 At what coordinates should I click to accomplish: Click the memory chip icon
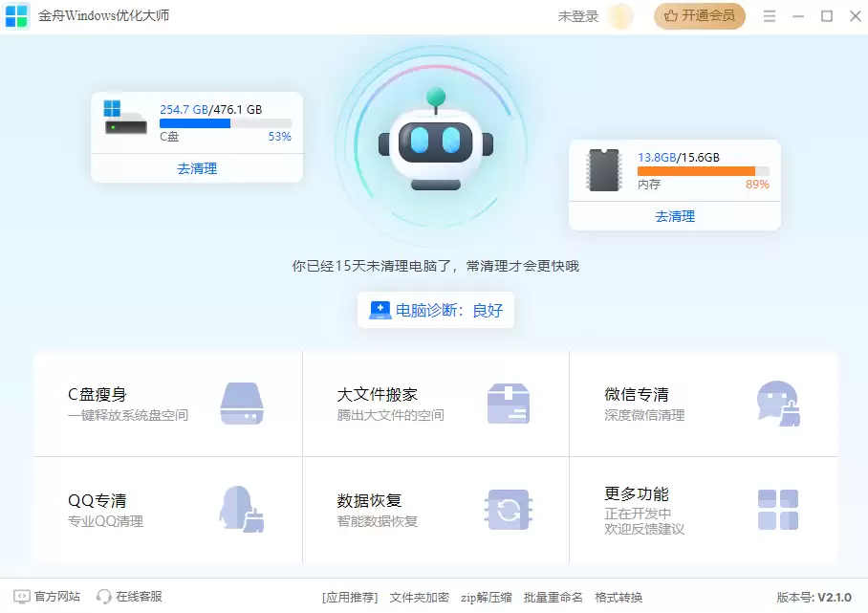603,169
